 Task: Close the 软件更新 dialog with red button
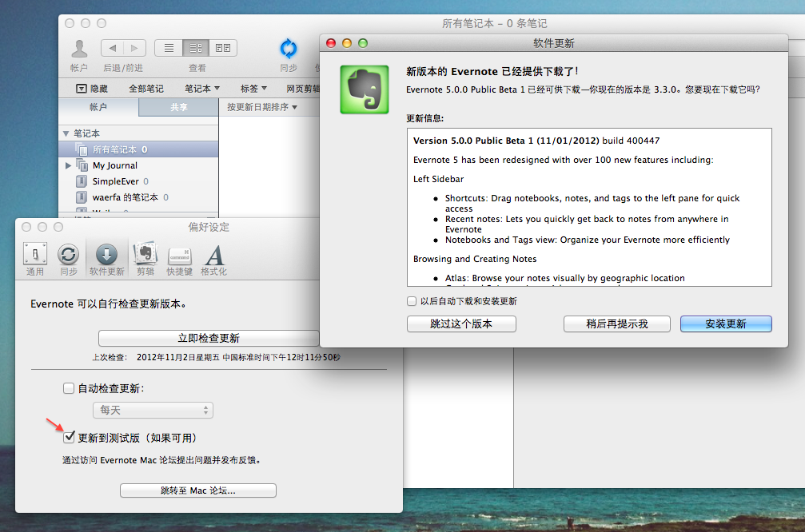pyautogui.click(x=331, y=43)
